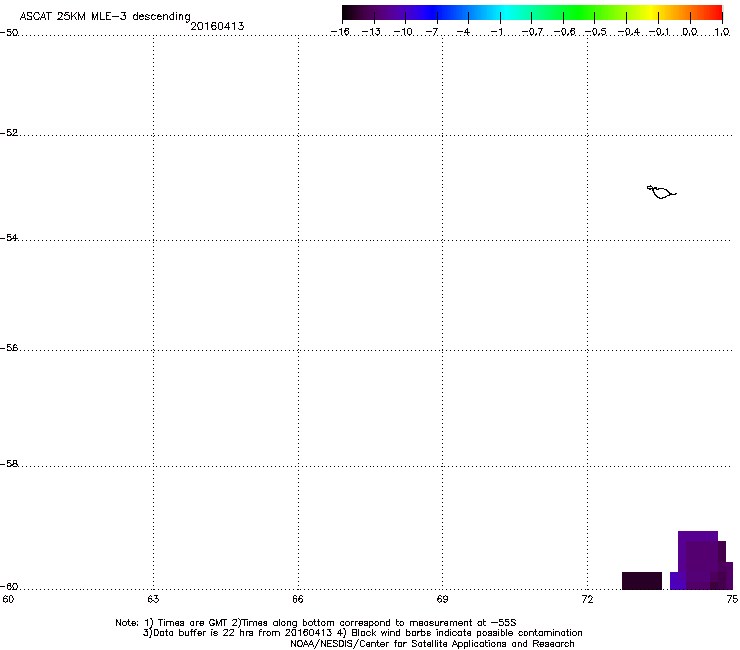Click the NOAA/NESDIS Center credit line
The image size is (740, 650).
tap(432, 644)
